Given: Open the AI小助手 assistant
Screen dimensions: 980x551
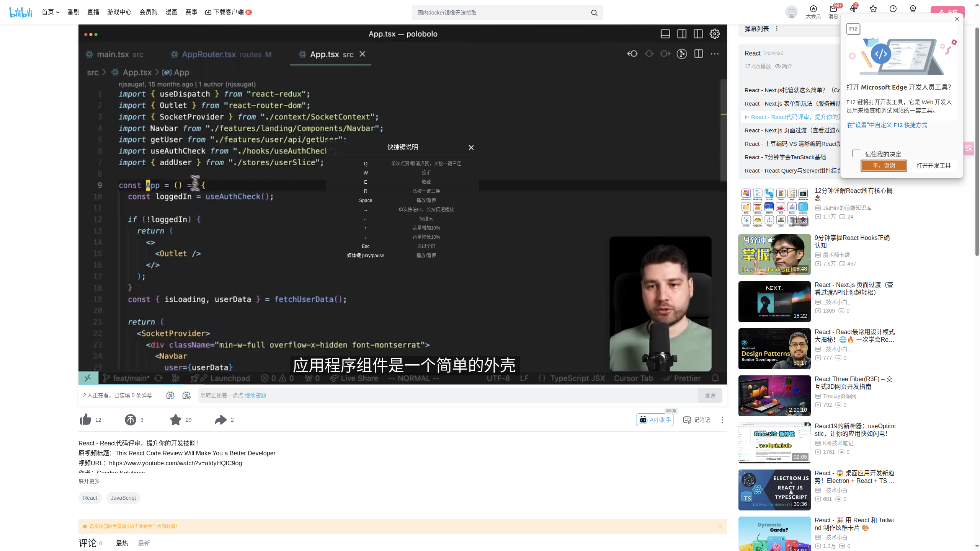Looking at the screenshot, I should tap(655, 420).
